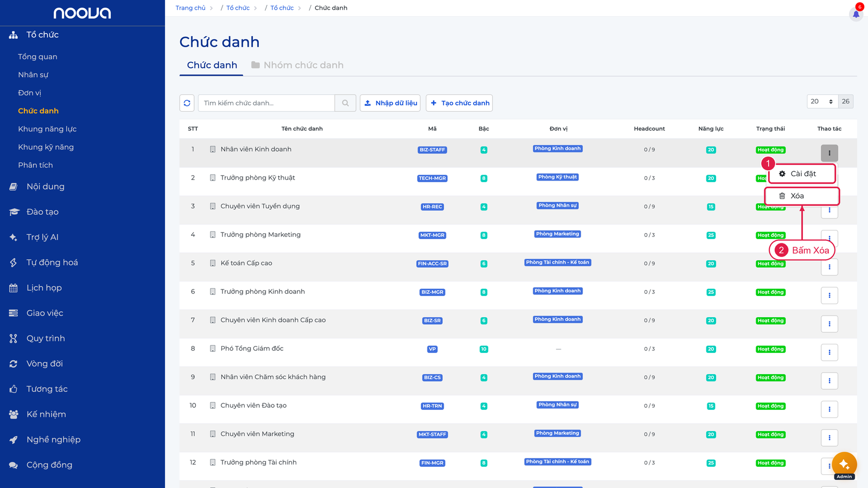The image size is (868, 488).
Task: Select Cài đặt from the context menu
Action: click(802, 174)
